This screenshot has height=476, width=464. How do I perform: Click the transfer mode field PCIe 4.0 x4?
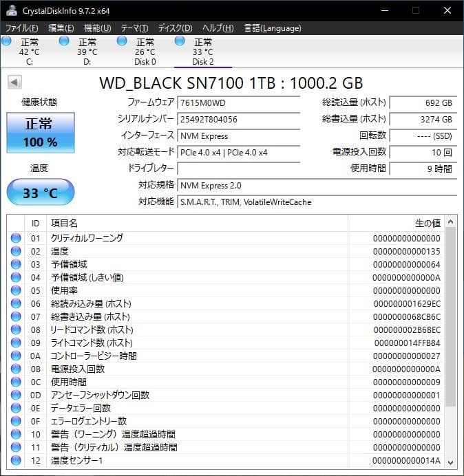coord(238,152)
